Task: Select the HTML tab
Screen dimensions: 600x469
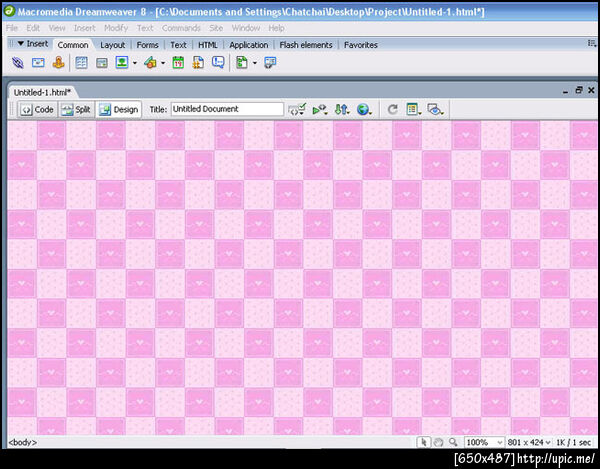Action: [x=207, y=45]
